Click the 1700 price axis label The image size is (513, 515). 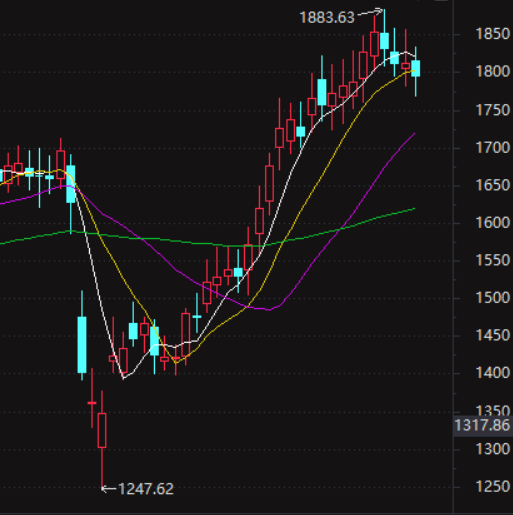click(493, 147)
